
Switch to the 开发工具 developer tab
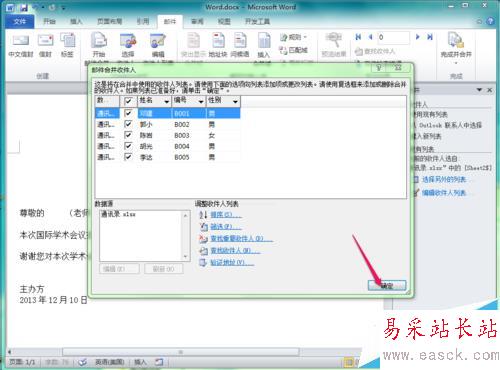tap(257, 22)
